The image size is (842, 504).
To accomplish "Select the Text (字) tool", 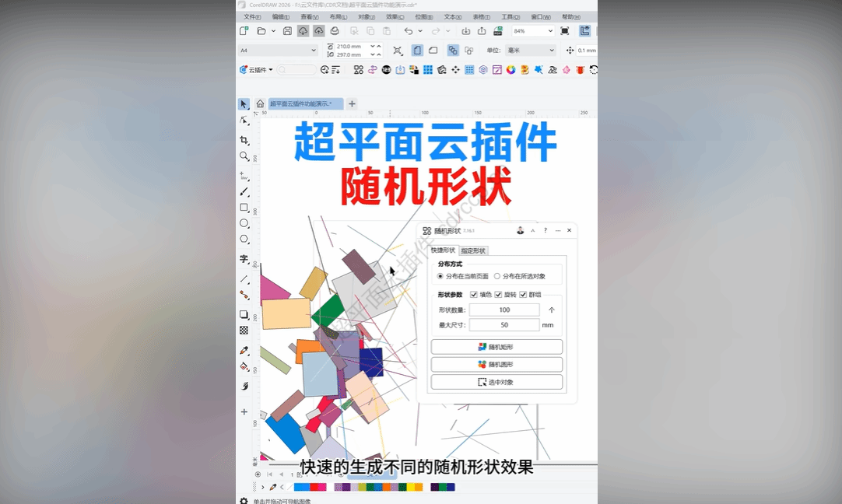I will pyautogui.click(x=244, y=259).
